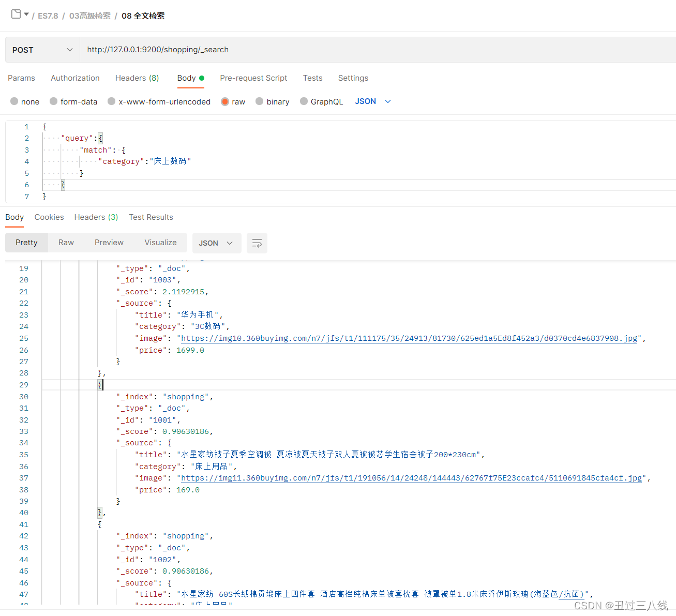Image resolution: width=676 pixels, height=616 pixels.
Task: Select the Pretty response view
Action: 26,243
